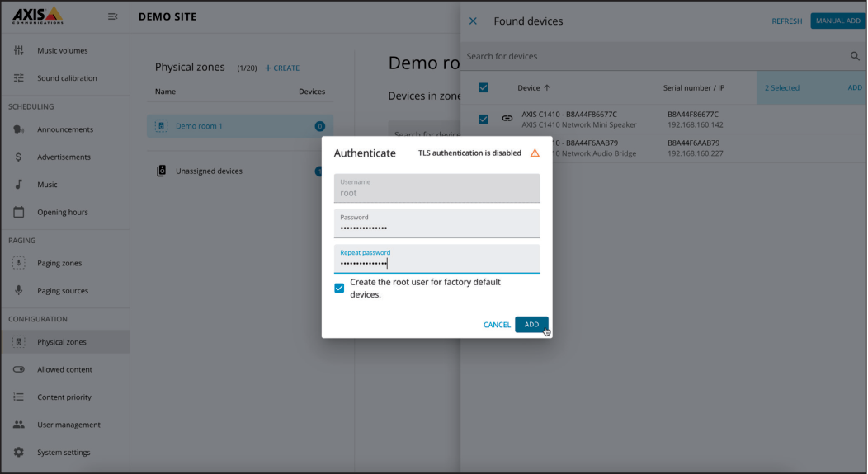The image size is (868, 474).
Task: Click the Username field
Action: 436,188
